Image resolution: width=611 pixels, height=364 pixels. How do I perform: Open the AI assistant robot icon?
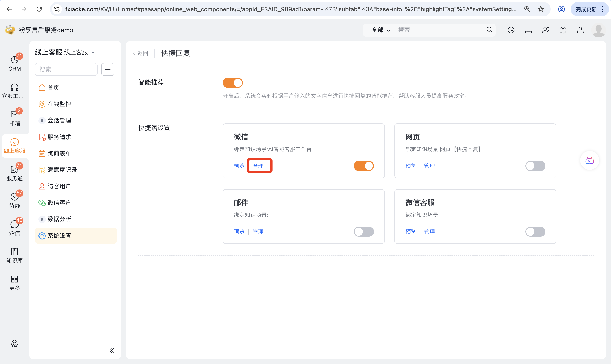[589, 161]
